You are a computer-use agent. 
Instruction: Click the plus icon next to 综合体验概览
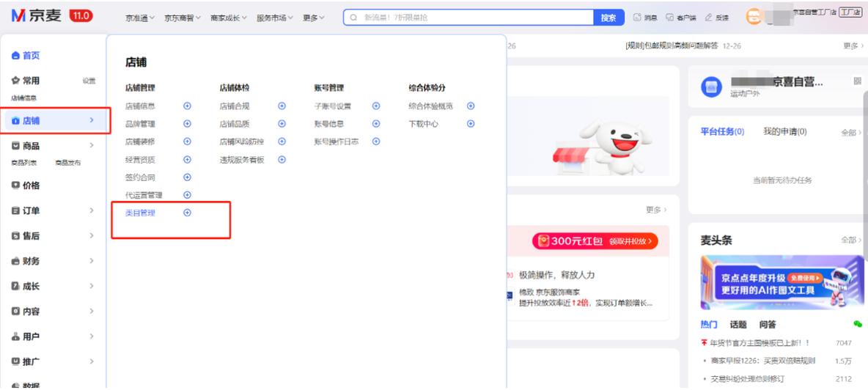point(471,106)
